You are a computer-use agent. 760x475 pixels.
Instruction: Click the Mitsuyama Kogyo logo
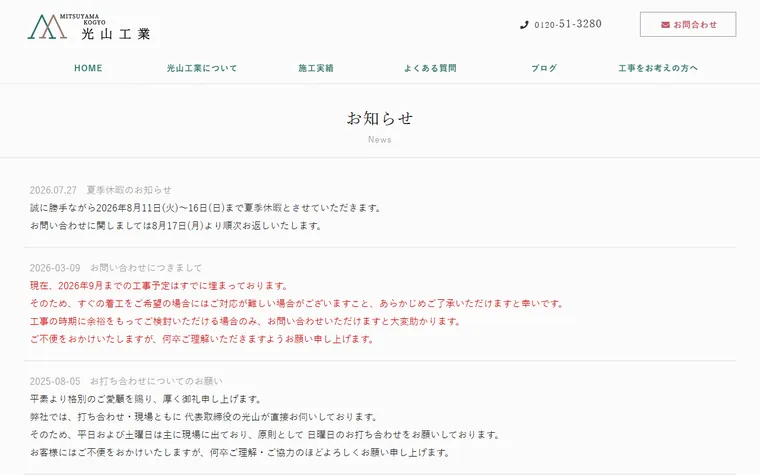(x=89, y=27)
